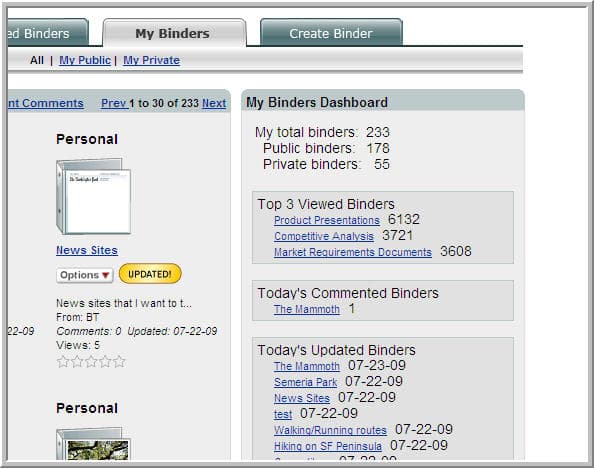Screen dimensions: 594x468
Task: Open the Create Binder tab
Action: (x=331, y=33)
